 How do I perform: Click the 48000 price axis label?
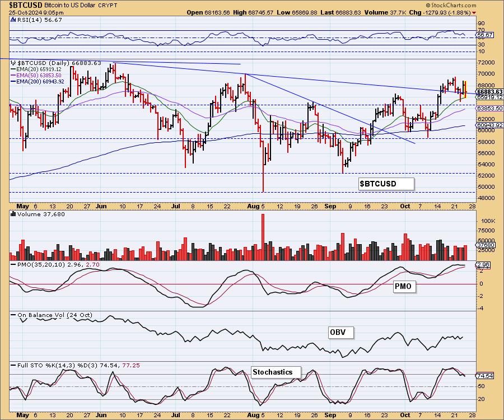coord(486,198)
